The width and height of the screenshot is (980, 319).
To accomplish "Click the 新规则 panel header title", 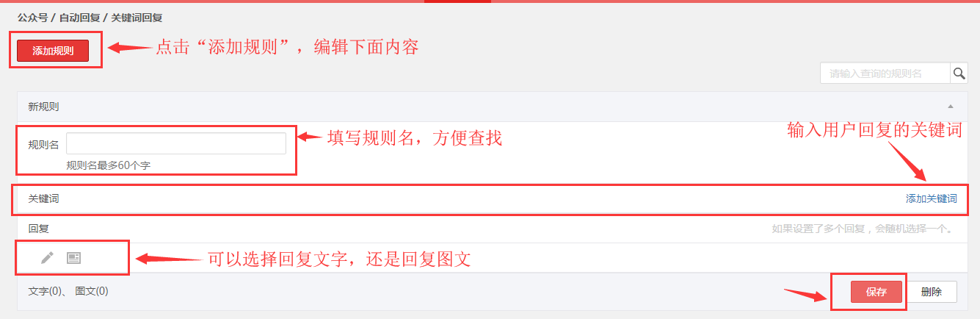I will click(43, 107).
